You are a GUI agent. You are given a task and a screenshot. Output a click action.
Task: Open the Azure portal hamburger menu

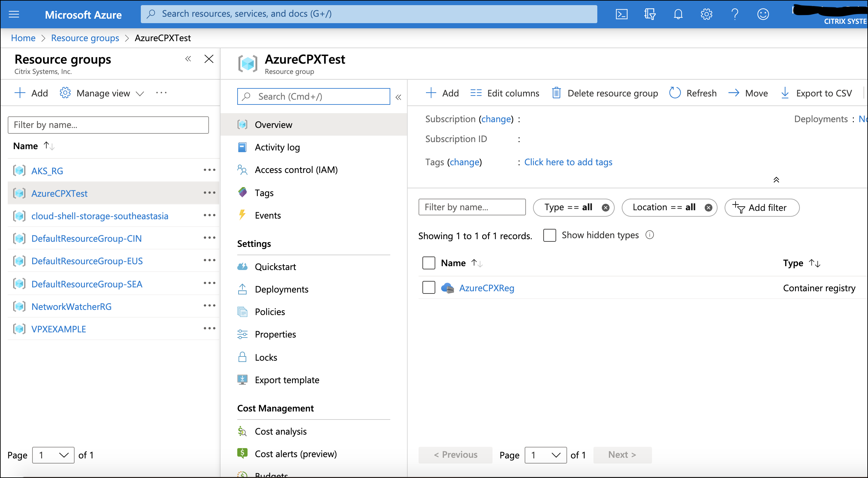(14, 14)
